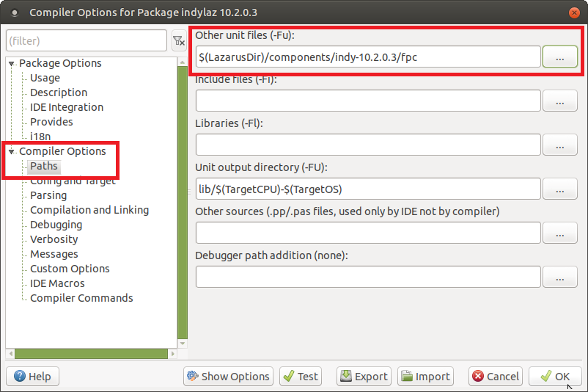
Task: Run the compiler options Test
Action: pos(301,377)
